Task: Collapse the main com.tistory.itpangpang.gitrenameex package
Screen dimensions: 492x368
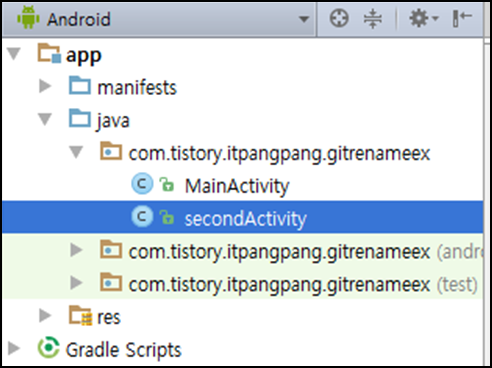Action: tap(76, 152)
